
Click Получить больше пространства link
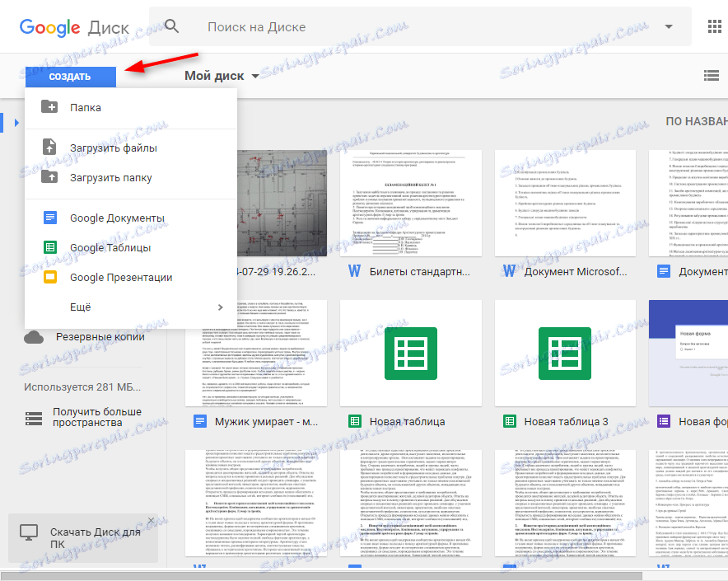coord(96,417)
